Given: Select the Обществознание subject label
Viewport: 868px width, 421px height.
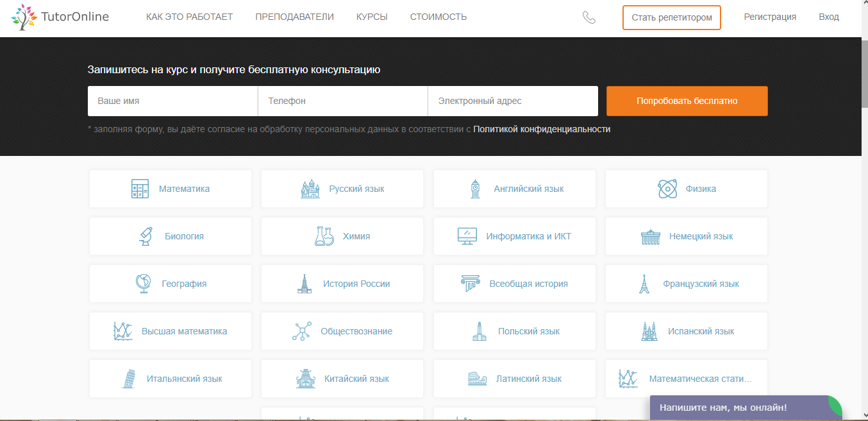Looking at the screenshot, I should pyautogui.click(x=356, y=331).
